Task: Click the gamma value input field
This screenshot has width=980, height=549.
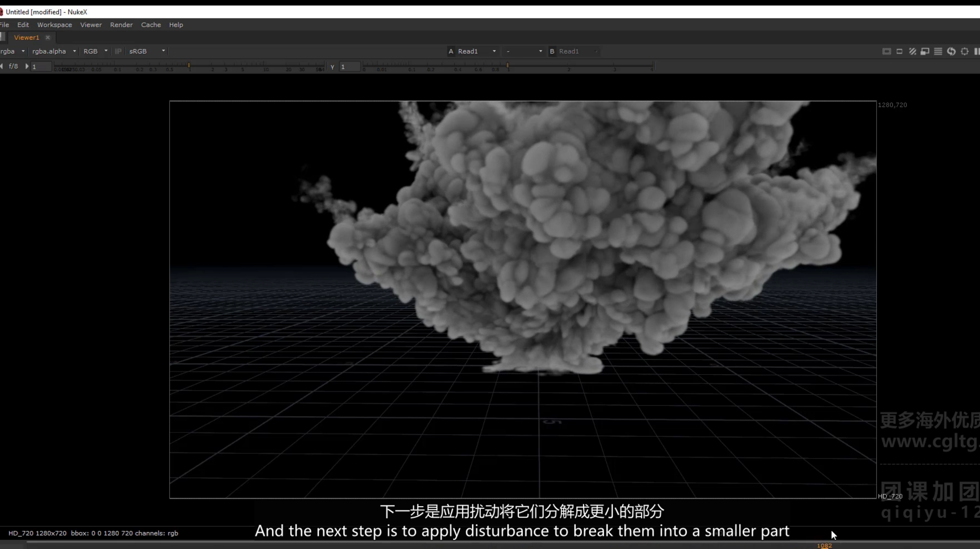Action: click(x=350, y=67)
